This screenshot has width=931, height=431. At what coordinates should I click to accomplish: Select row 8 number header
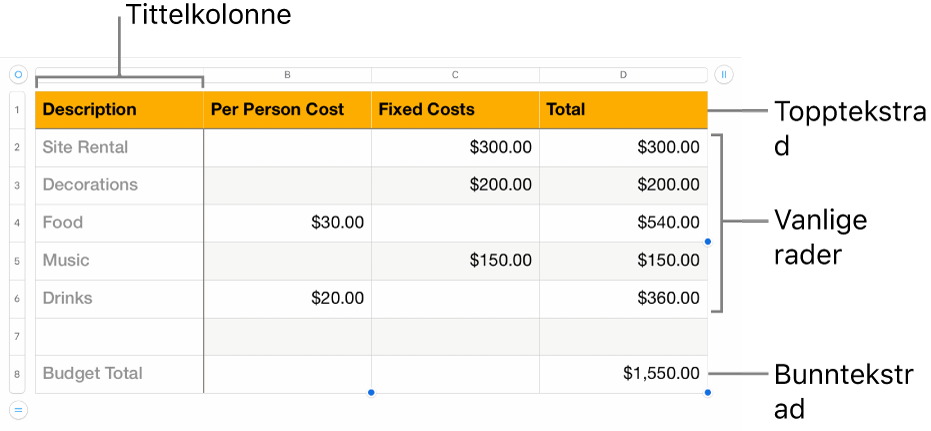click(18, 374)
